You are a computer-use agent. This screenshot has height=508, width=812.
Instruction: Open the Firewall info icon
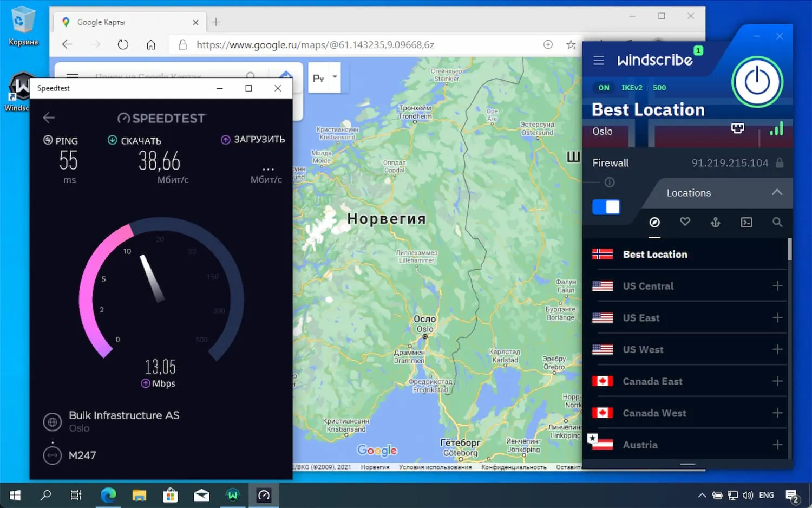pos(610,183)
